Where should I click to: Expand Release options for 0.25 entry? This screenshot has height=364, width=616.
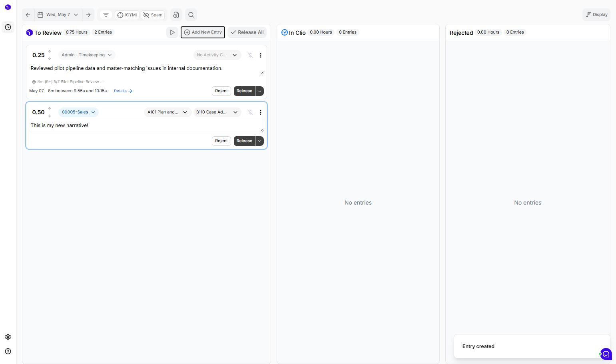pyautogui.click(x=259, y=91)
